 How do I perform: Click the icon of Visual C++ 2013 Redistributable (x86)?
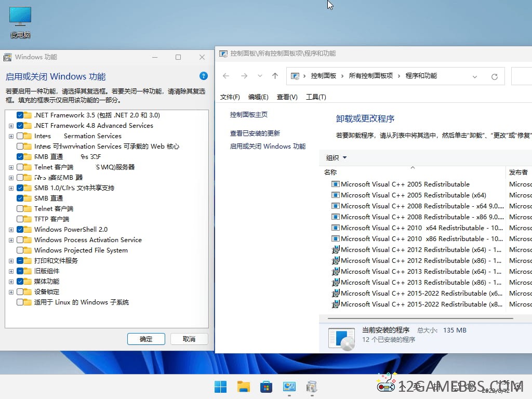pos(335,282)
